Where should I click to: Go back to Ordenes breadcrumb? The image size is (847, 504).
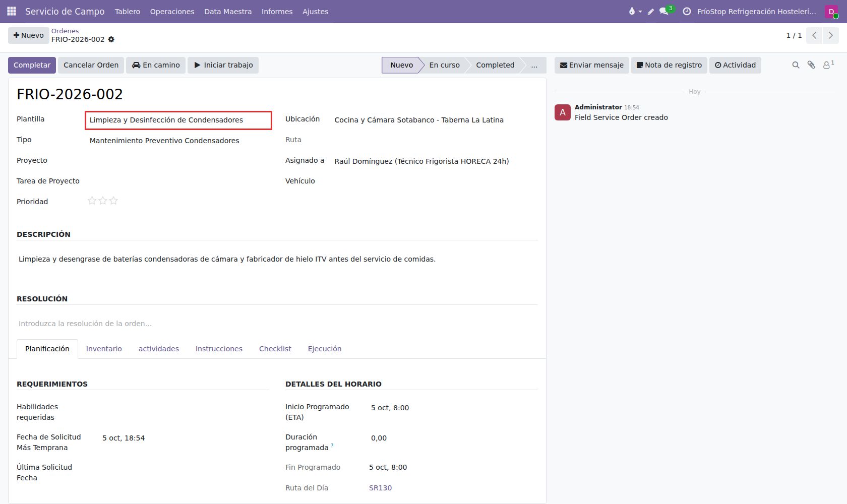tap(65, 31)
